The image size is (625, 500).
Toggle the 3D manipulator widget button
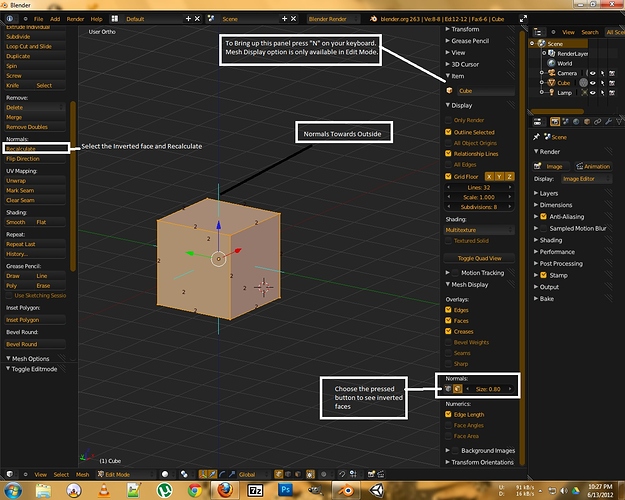coord(203,474)
